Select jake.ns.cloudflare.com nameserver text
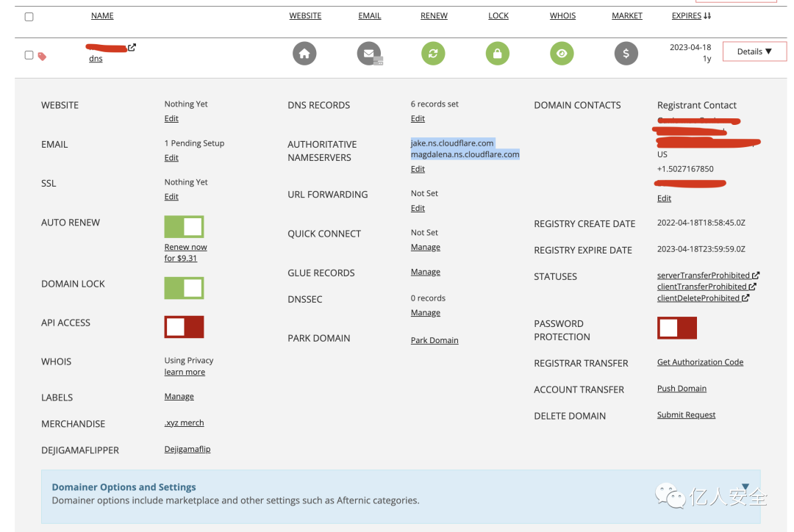Image resolution: width=794 pixels, height=532 pixels. click(452, 143)
